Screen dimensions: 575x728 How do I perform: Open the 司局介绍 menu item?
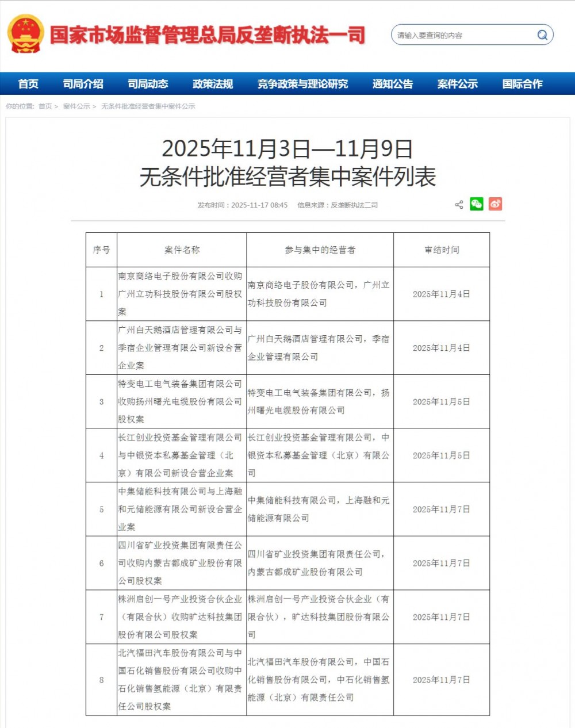(83, 84)
